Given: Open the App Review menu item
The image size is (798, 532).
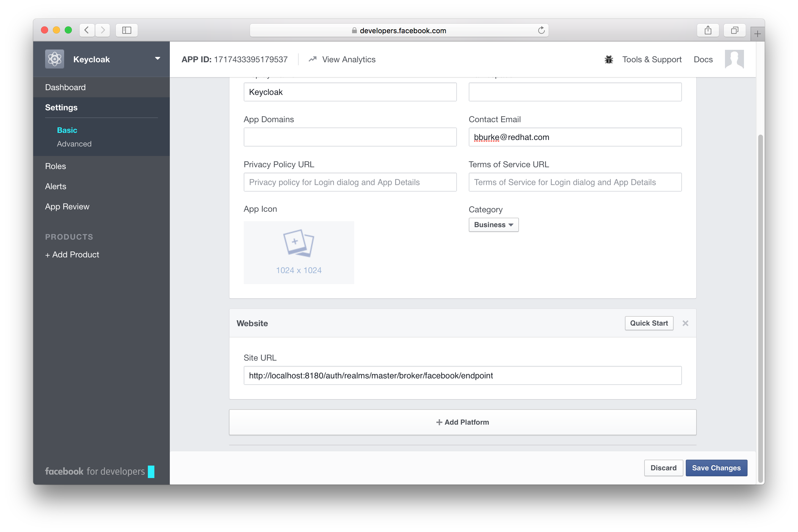Looking at the screenshot, I should click(x=67, y=206).
